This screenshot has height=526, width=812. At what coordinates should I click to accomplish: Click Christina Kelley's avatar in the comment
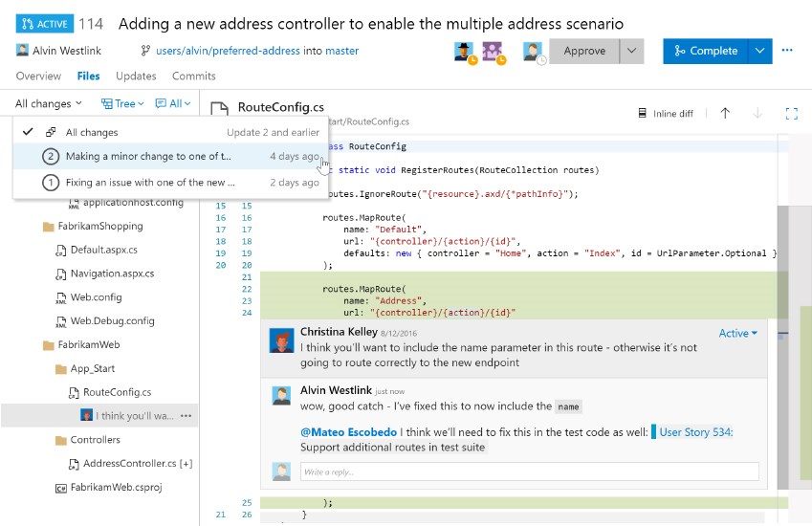coord(282,340)
